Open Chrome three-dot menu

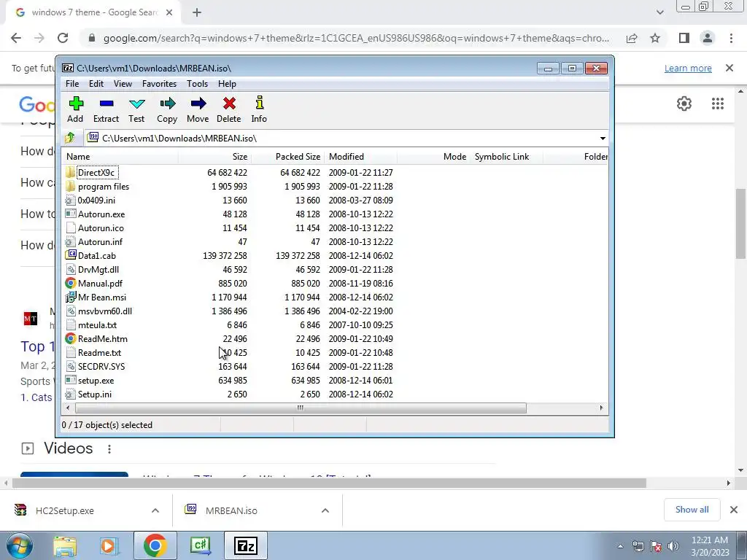731,38
